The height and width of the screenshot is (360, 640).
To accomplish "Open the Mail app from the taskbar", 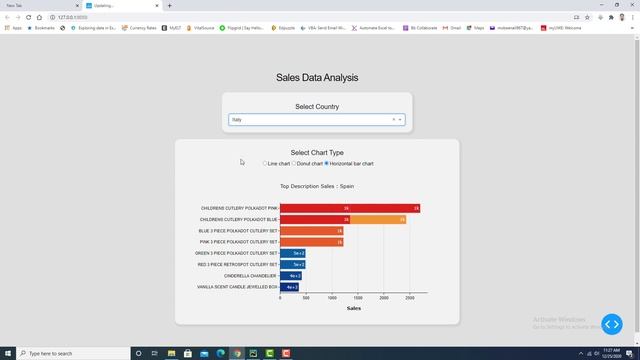I will [204, 353].
